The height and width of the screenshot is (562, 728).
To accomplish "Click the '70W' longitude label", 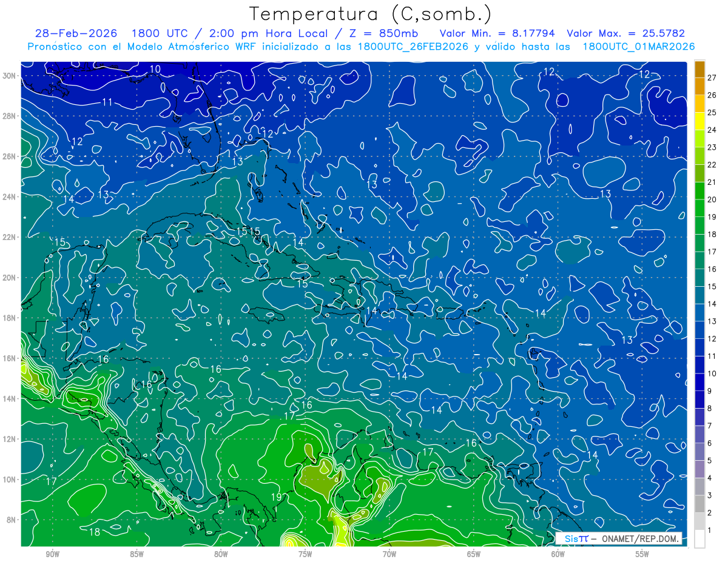I will (389, 554).
